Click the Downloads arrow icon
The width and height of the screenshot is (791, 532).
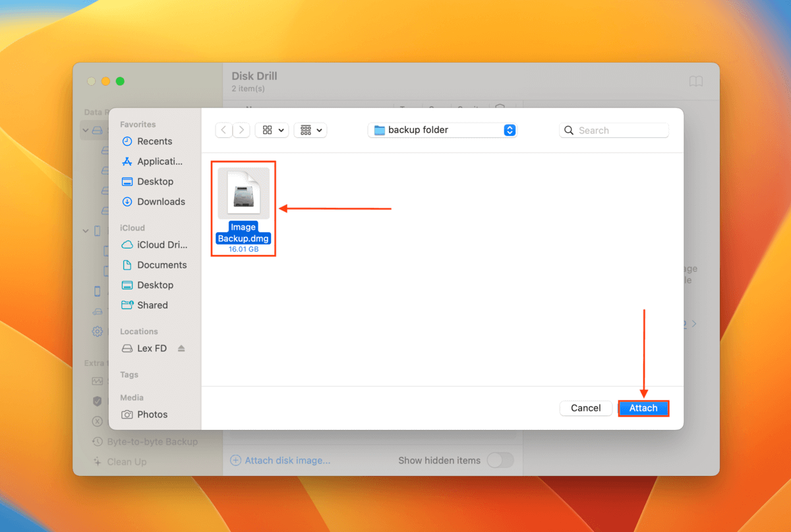(127, 202)
